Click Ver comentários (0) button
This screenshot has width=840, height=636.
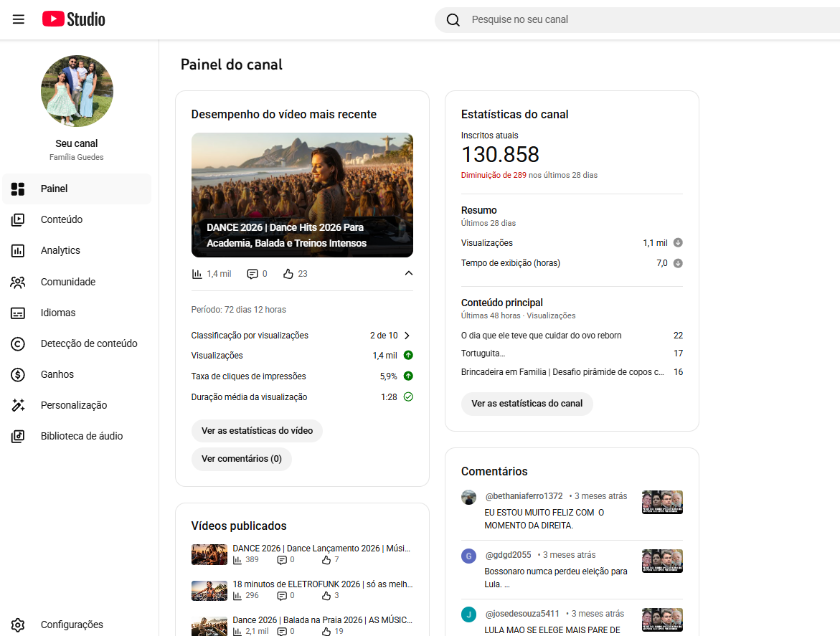(x=241, y=459)
